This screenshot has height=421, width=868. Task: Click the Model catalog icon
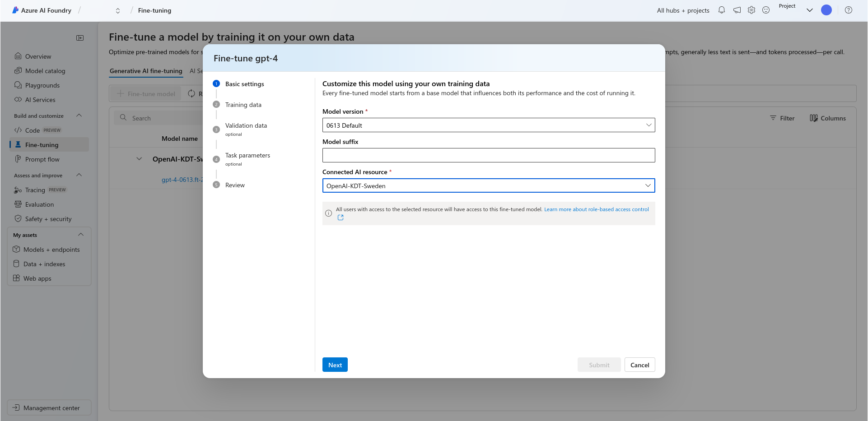(x=18, y=70)
